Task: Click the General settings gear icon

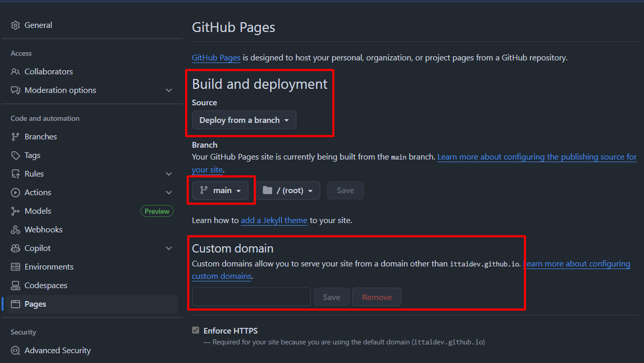Action: pyautogui.click(x=15, y=25)
